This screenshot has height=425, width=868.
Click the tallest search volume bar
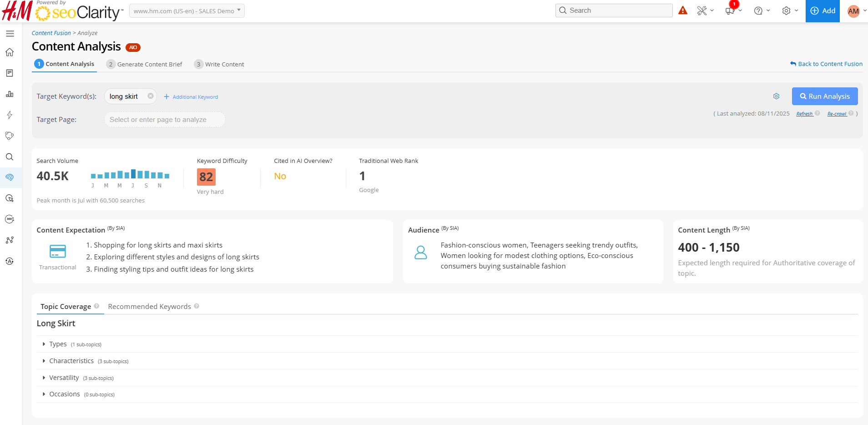(x=134, y=174)
